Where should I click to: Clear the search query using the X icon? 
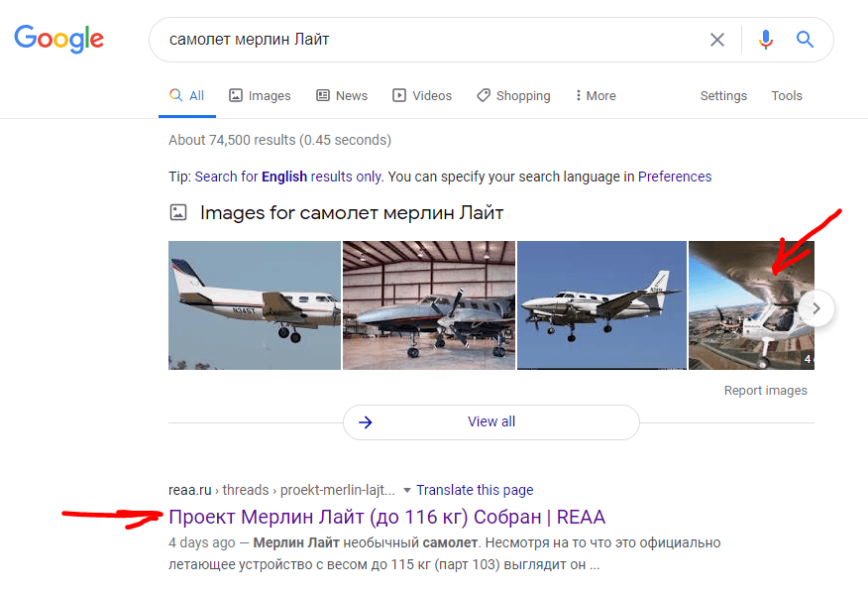(717, 39)
